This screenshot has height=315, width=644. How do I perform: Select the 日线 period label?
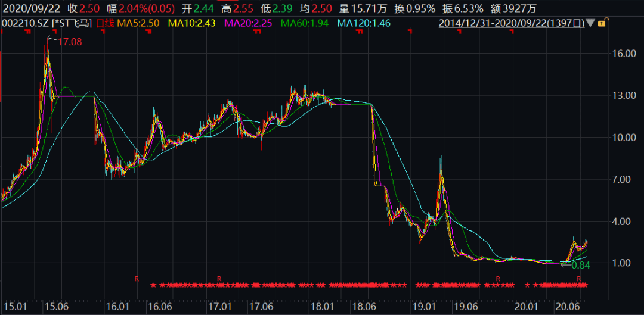[x=105, y=23]
